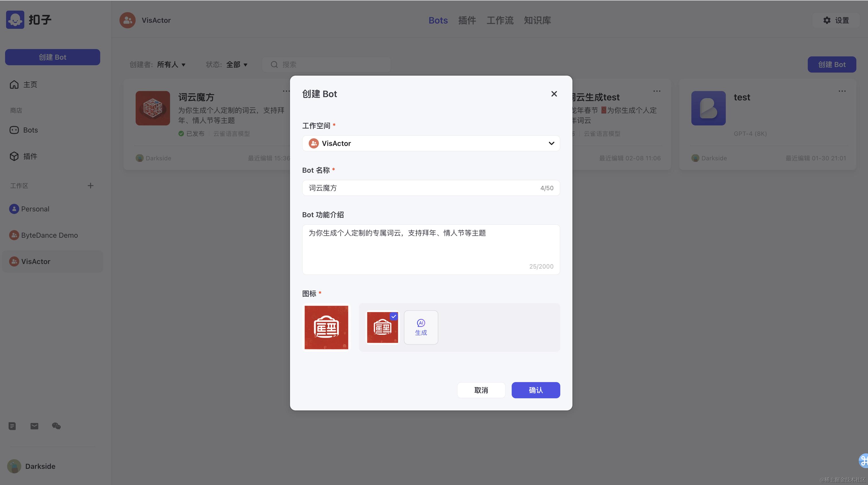Screen dimensions: 868x485
Task: Click the 取消 button
Action: click(481, 390)
